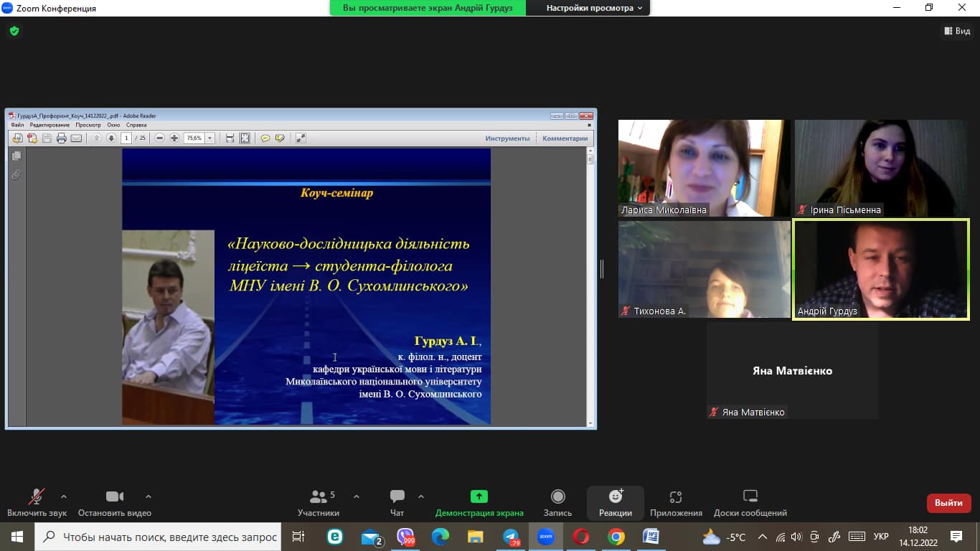This screenshot has width=980, height=551.
Task: Click the green Share Screen icon
Action: coord(479,496)
